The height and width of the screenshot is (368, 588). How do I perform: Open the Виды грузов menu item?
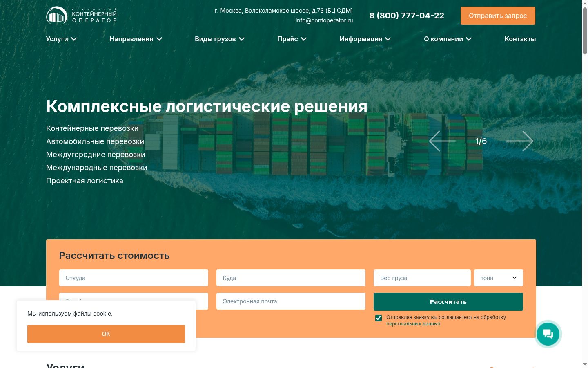pyautogui.click(x=215, y=39)
